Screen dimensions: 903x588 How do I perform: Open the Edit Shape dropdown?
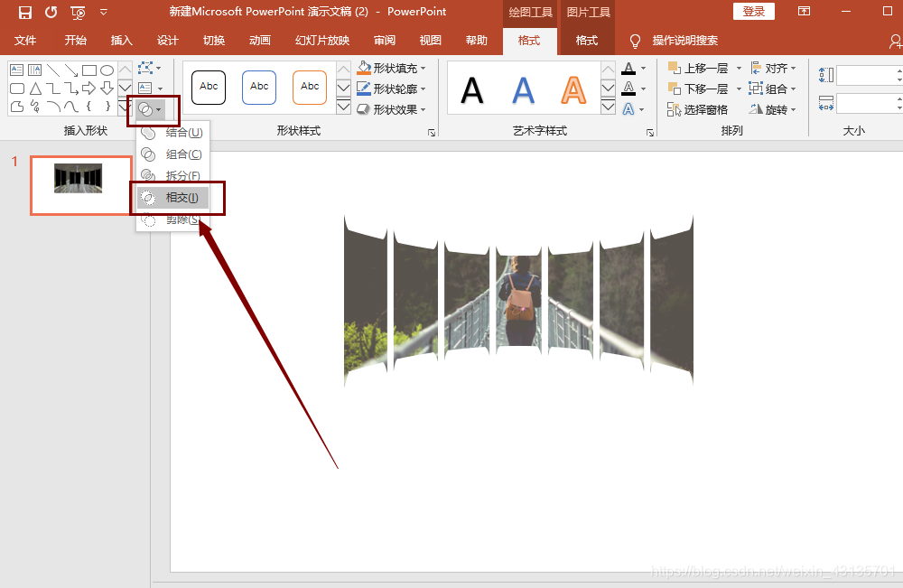click(x=149, y=68)
